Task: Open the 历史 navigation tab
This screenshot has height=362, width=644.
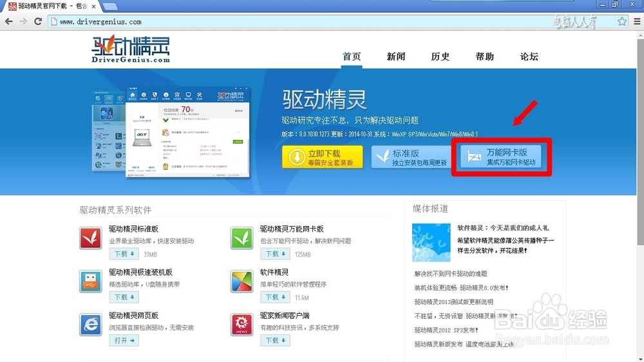Action: (x=440, y=57)
